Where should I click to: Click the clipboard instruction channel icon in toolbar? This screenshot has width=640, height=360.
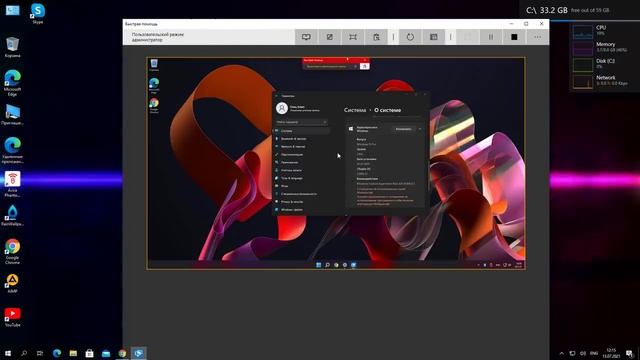pos(376,37)
